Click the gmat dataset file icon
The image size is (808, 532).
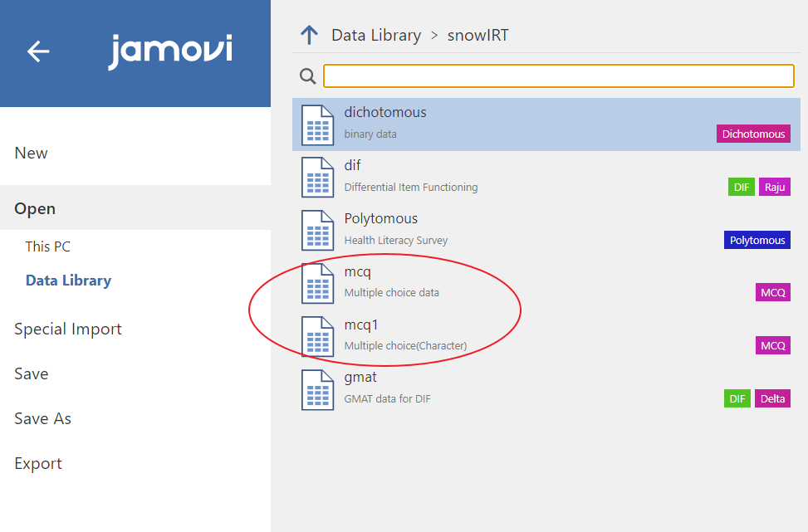tap(317, 390)
